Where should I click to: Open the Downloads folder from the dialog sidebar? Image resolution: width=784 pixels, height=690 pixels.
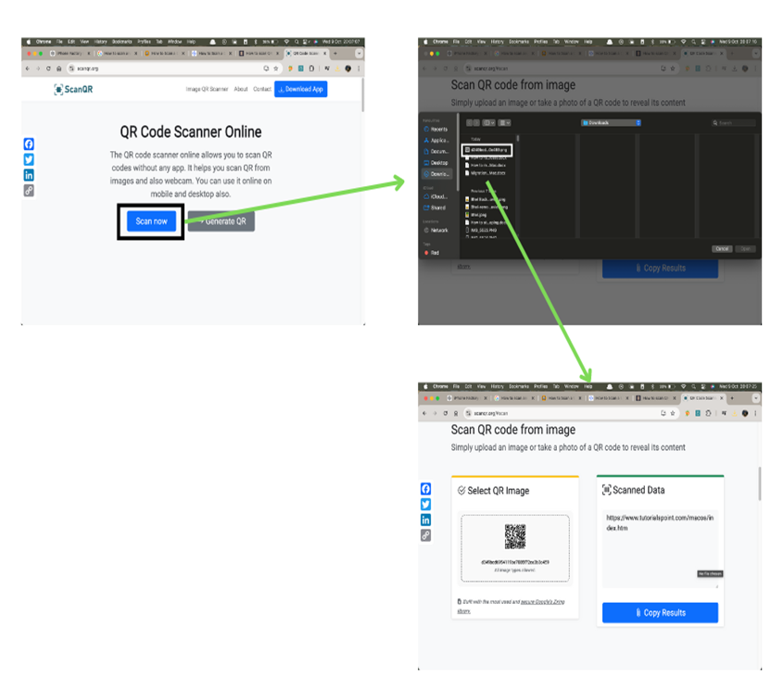[436, 172]
